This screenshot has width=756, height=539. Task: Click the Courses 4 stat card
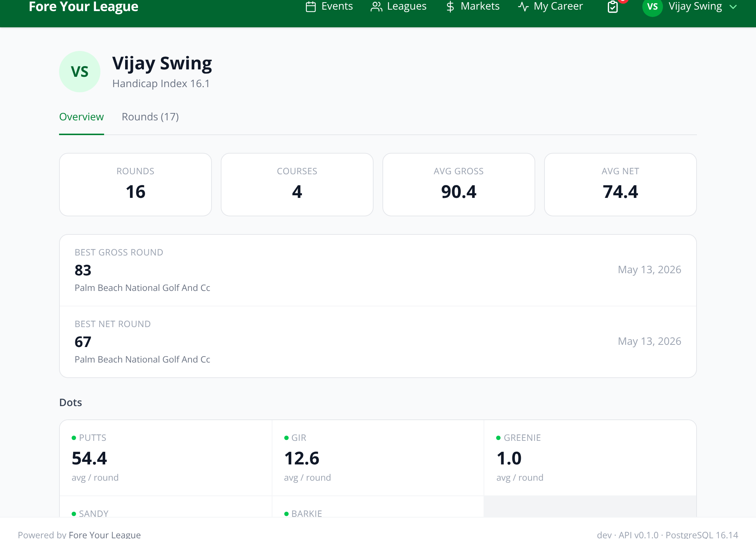click(297, 185)
